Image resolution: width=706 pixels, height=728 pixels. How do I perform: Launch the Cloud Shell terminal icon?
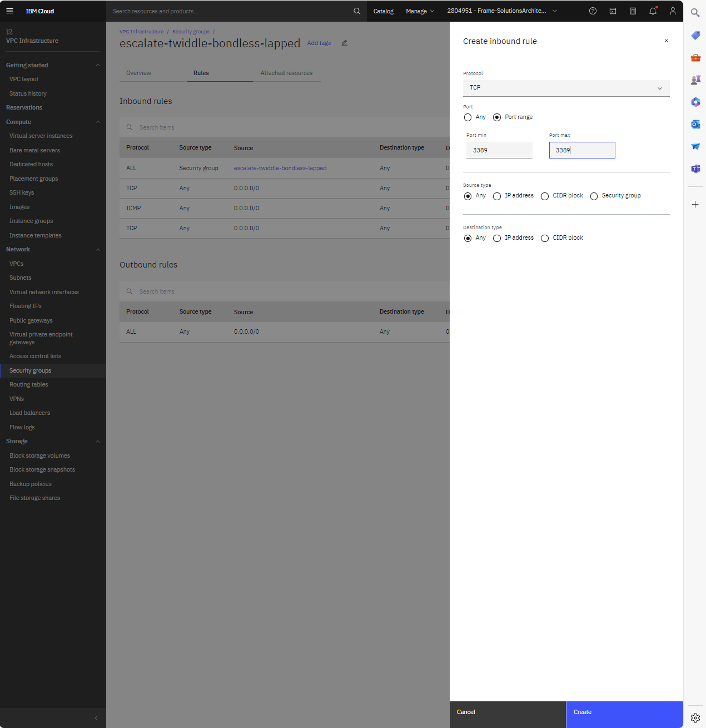click(613, 11)
